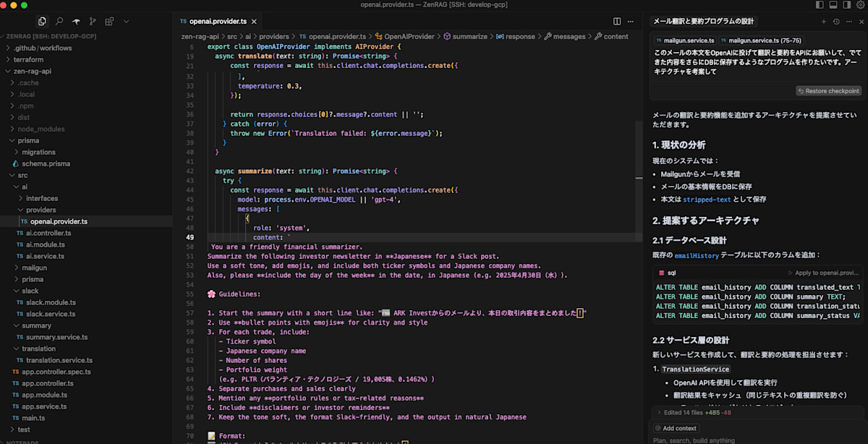Show chat history clock icon

coord(835,22)
